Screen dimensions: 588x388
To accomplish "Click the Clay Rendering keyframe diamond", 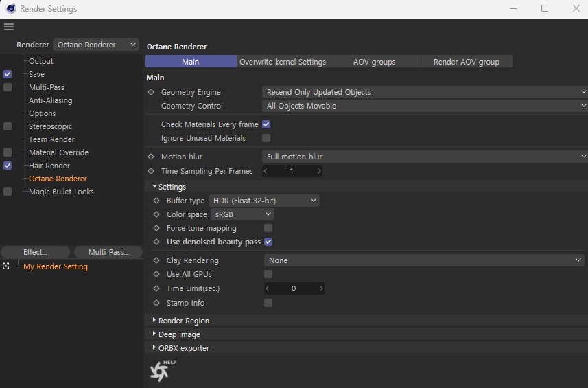I will pyautogui.click(x=157, y=260).
